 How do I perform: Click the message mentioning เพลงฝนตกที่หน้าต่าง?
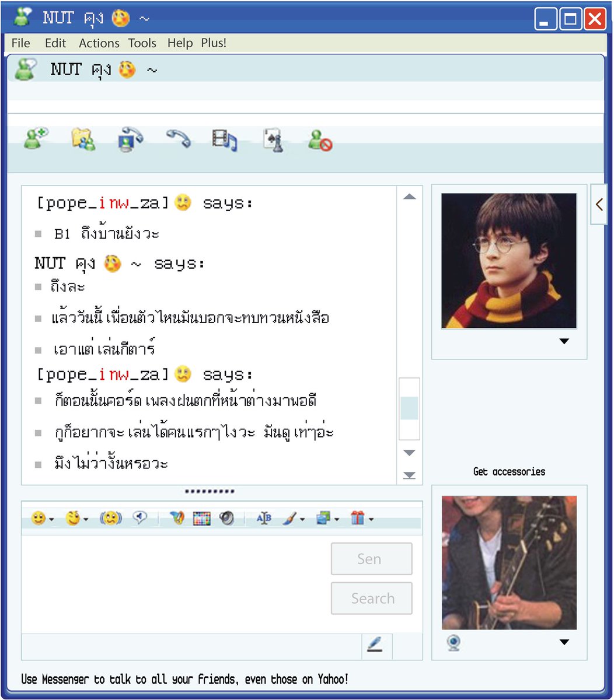186,401
